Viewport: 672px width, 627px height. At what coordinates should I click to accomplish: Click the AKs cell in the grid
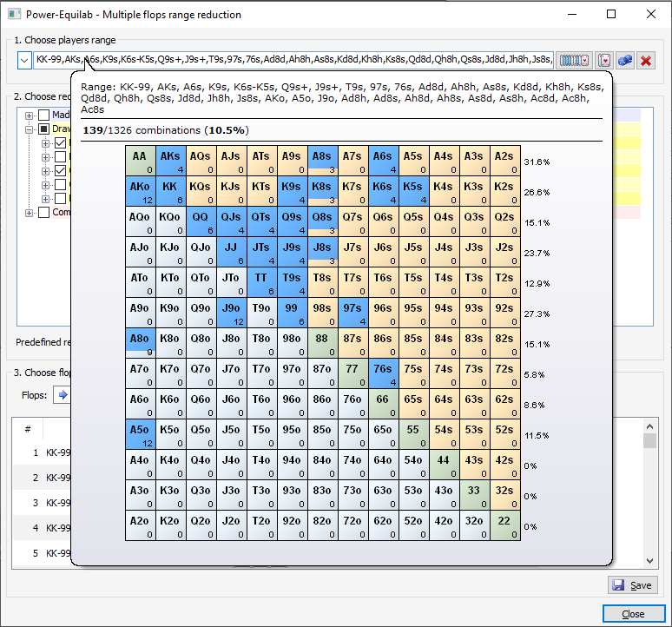click(171, 161)
